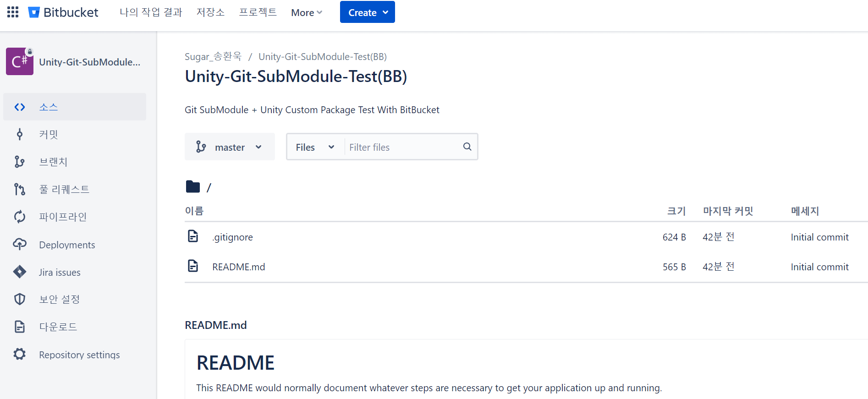Open the app switcher grid icon
This screenshot has width=868, height=399.
[13, 12]
